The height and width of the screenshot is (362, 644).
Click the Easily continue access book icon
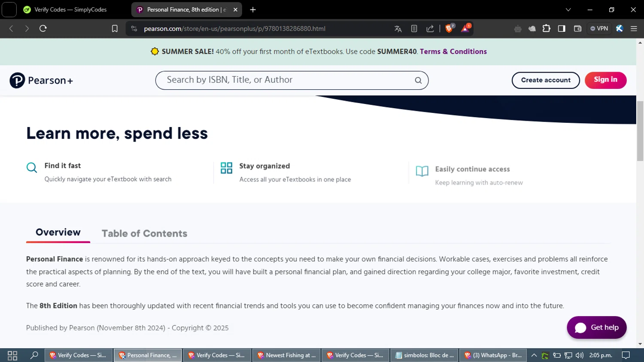tap(422, 171)
